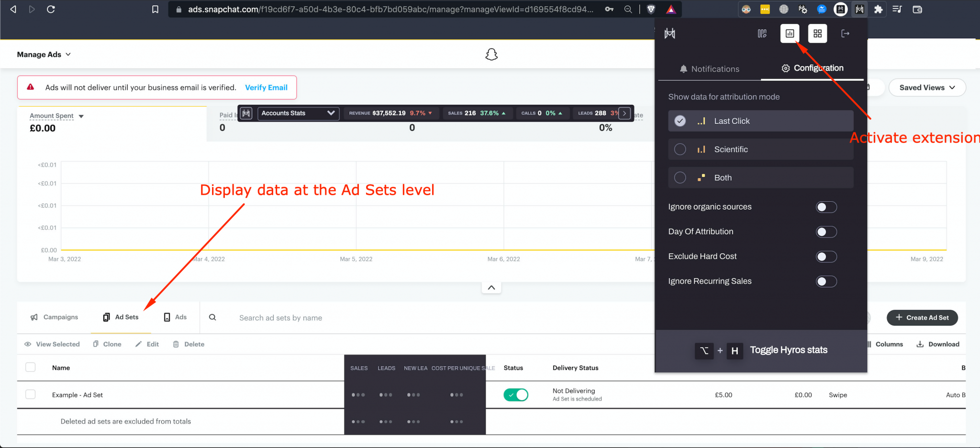
Task: Click the Hyros logo in the extension panel
Action: click(670, 34)
